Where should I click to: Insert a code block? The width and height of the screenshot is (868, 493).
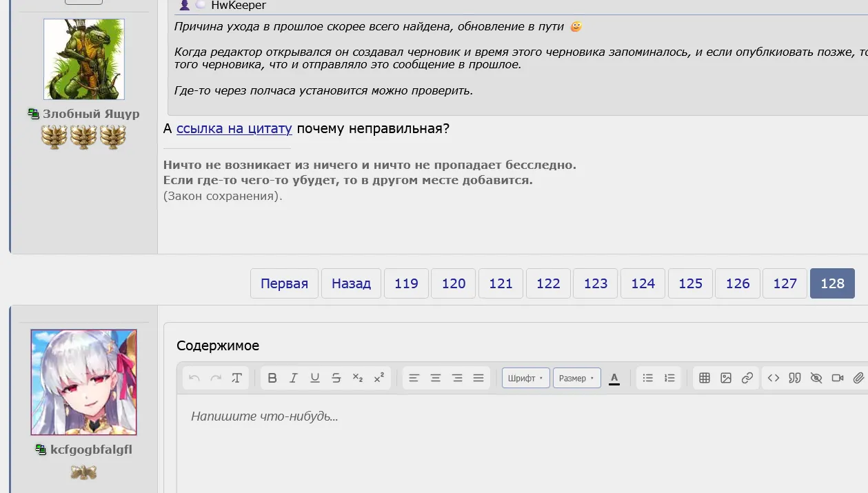point(774,378)
